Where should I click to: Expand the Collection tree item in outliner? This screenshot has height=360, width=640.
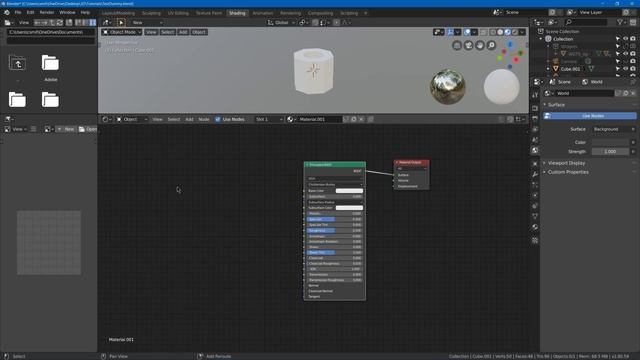point(541,39)
